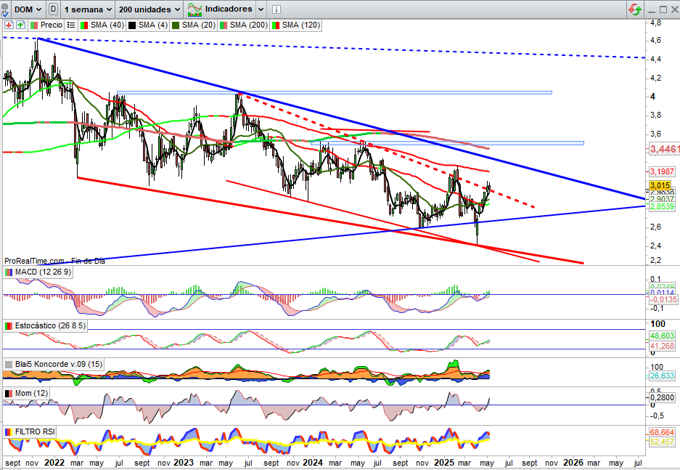Click the 41,268 stochastic value label
Image resolution: width=680 pixels, height=470 pixels.
click(662, 346)
